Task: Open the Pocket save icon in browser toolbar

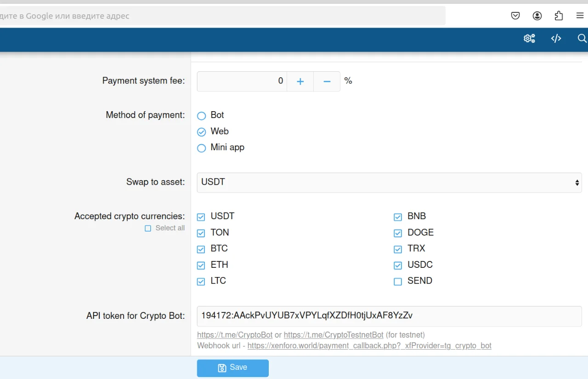Action: pos(515,16)
